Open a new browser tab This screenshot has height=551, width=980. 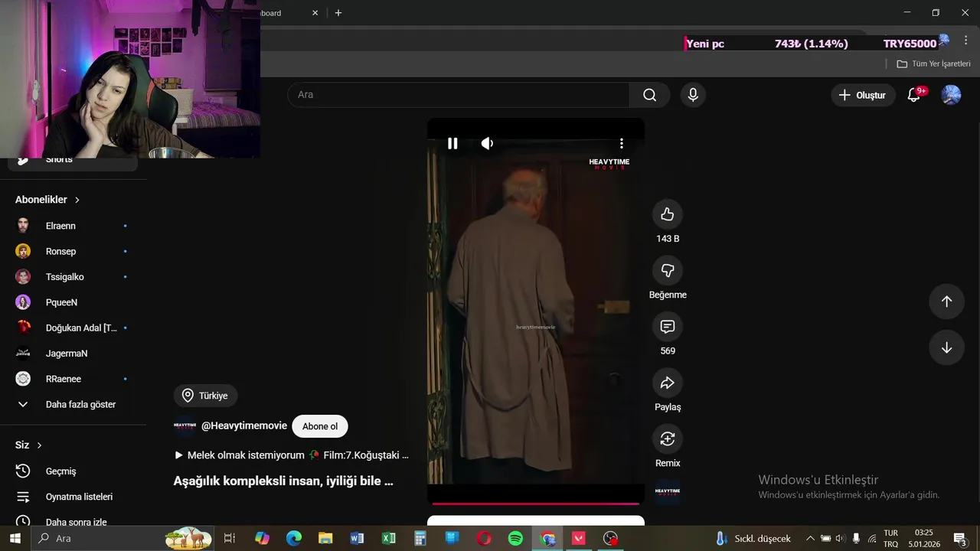point(338,13)
